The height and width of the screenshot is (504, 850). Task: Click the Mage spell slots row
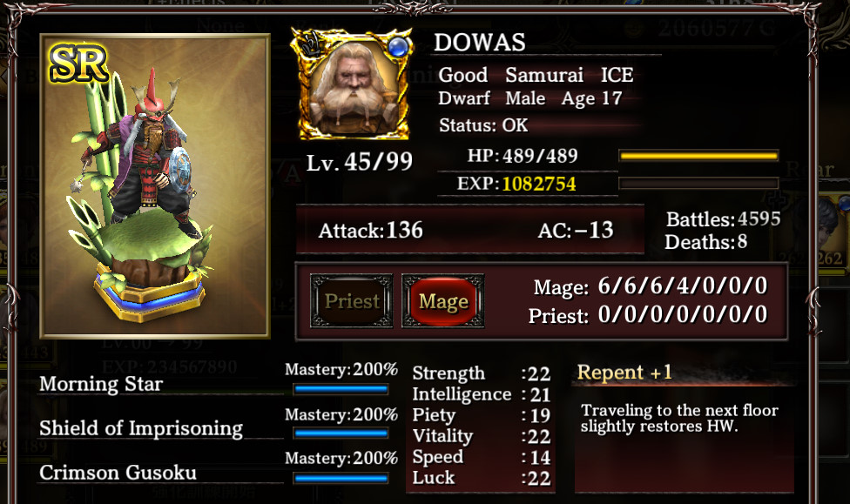tap(651, 286)
